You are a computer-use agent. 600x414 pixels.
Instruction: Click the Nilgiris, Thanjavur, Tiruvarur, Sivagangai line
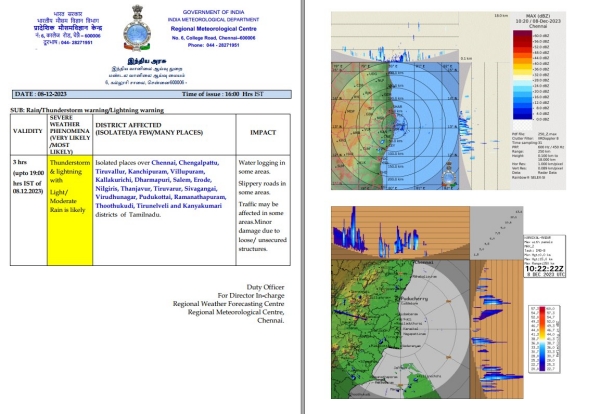[156, 189]
